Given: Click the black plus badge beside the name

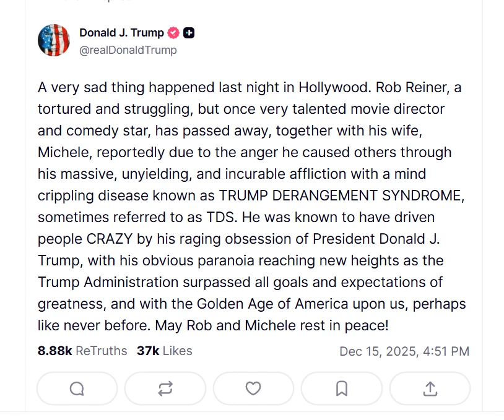Looking at the screenshot, I should click(x=189, y=33).
